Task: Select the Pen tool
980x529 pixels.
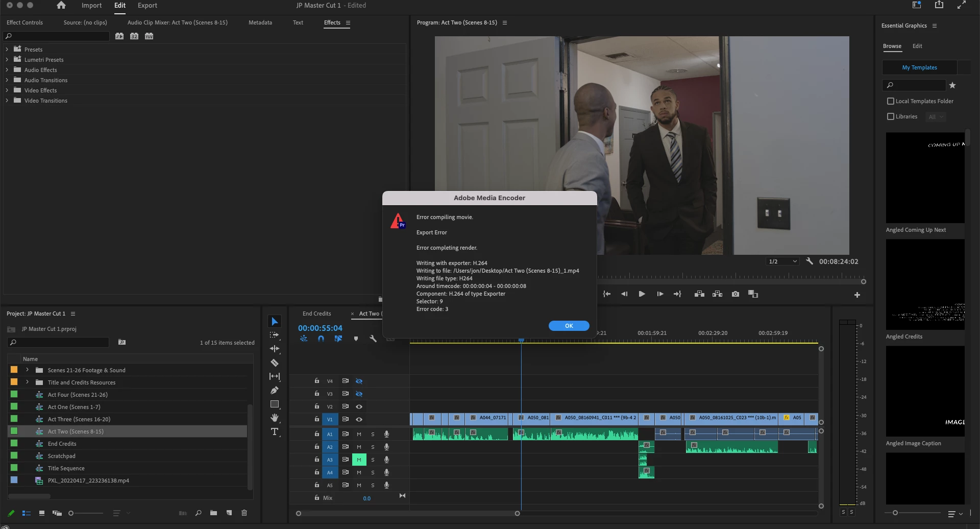Action: [x=275, y=390]
